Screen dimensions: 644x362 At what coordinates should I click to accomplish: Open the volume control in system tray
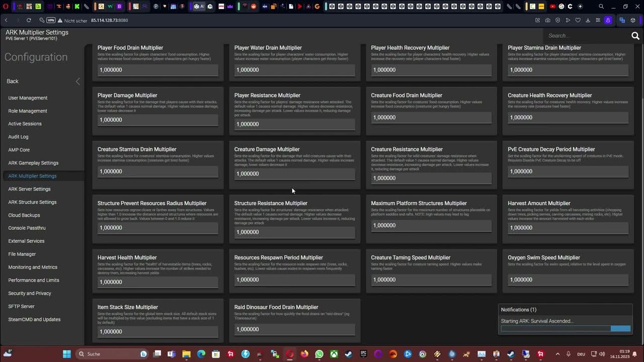(602, 354)
